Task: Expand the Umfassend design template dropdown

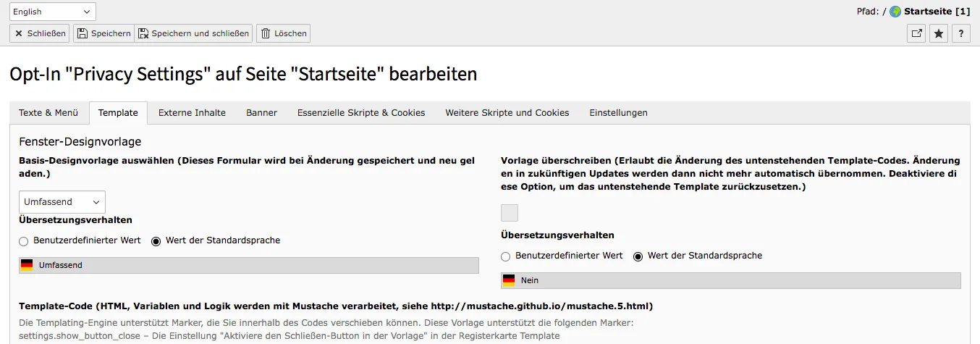Action: (x=62, y=202)
